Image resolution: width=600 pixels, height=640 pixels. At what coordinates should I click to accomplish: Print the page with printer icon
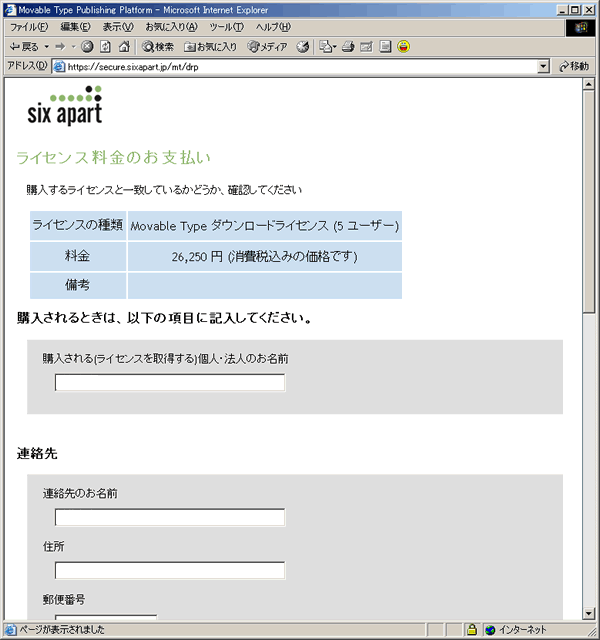tap(348, 47)
